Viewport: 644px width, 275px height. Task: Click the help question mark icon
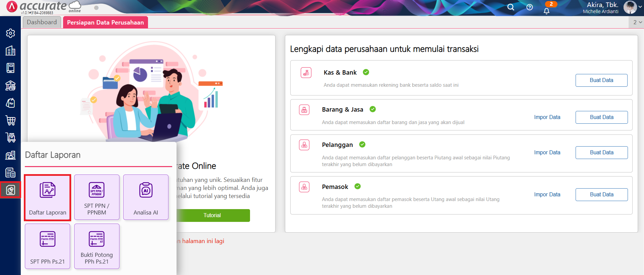tap(530, 7)
